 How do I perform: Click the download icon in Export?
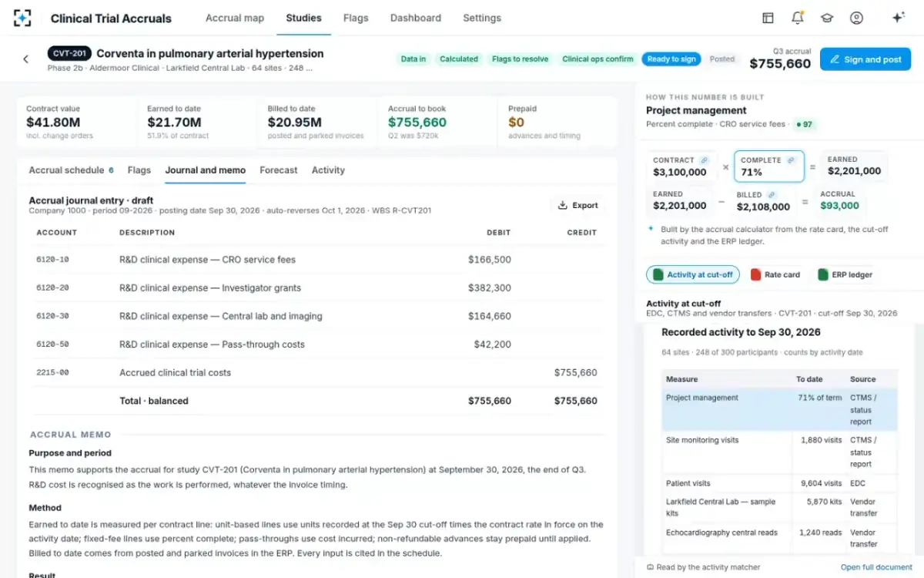(563, 205)
